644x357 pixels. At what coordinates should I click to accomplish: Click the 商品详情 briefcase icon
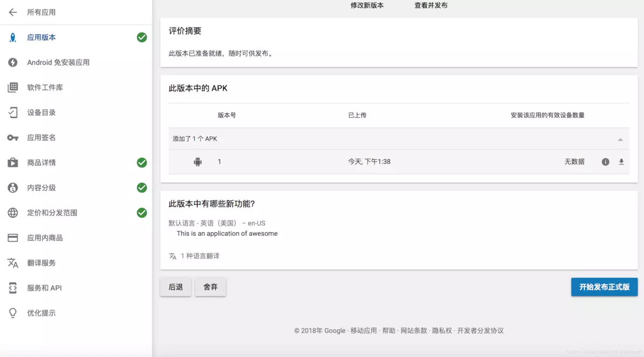tap(13, 162)
